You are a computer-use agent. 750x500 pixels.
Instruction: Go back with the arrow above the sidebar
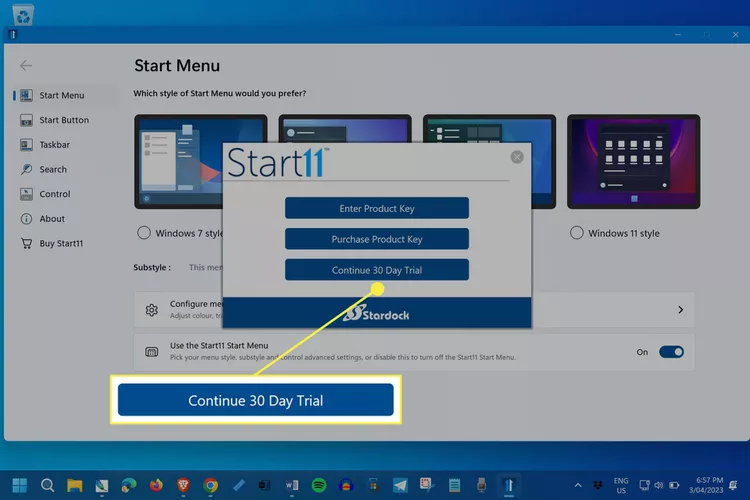(x=26, y=66)
